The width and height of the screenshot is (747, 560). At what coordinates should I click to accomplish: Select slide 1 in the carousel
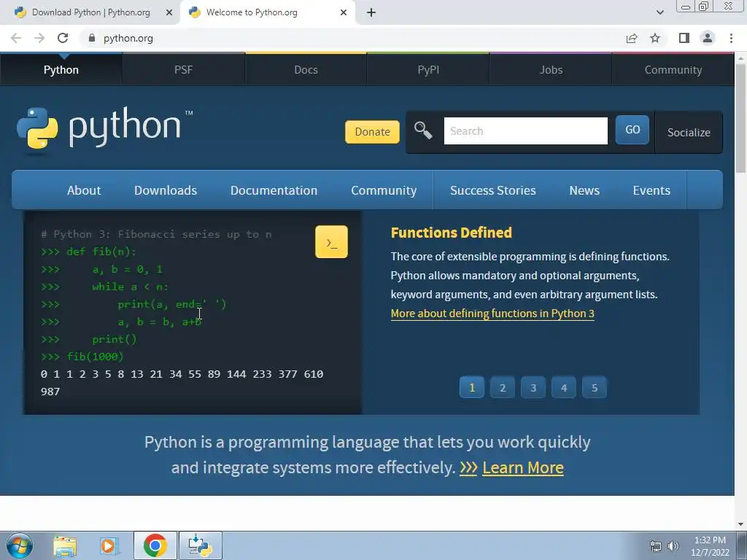[x=472, y=388]
